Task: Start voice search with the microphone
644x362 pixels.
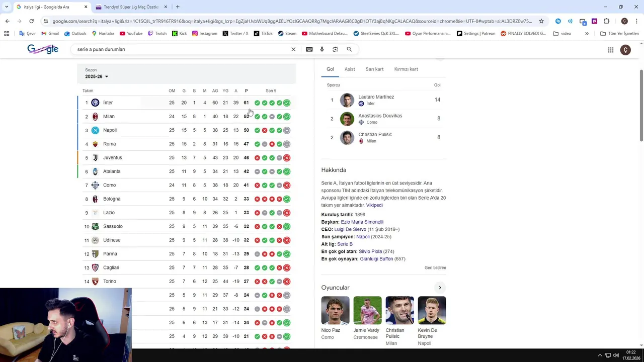Action: pyautogui.click(x=322, y=49)
